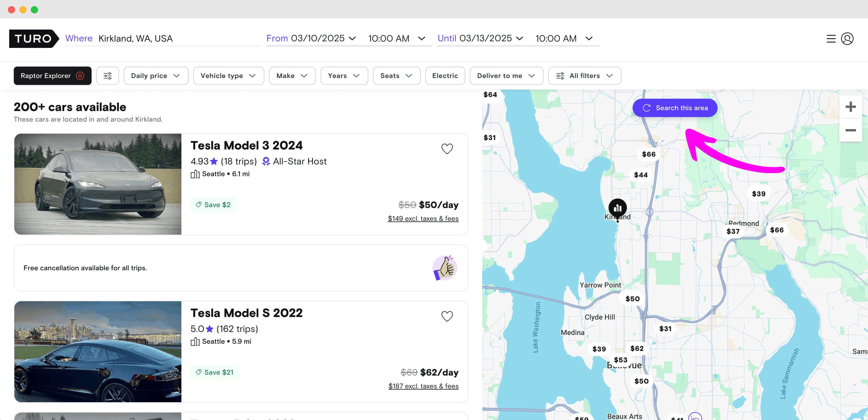The height and width of the screenshot is (420, 868).
Task: Open $187 excl. taxes & fees link
Action: pyautogui.click(x=423, y=386)
